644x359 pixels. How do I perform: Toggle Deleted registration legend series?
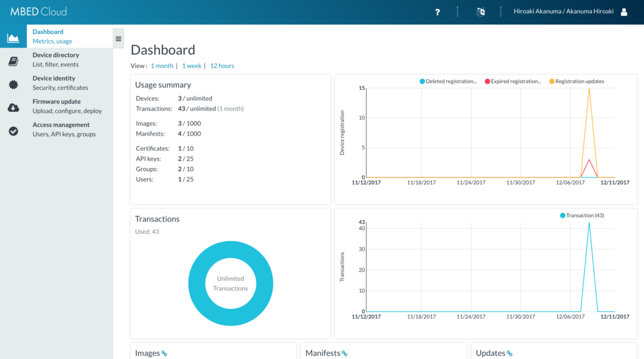pos(448,81)
